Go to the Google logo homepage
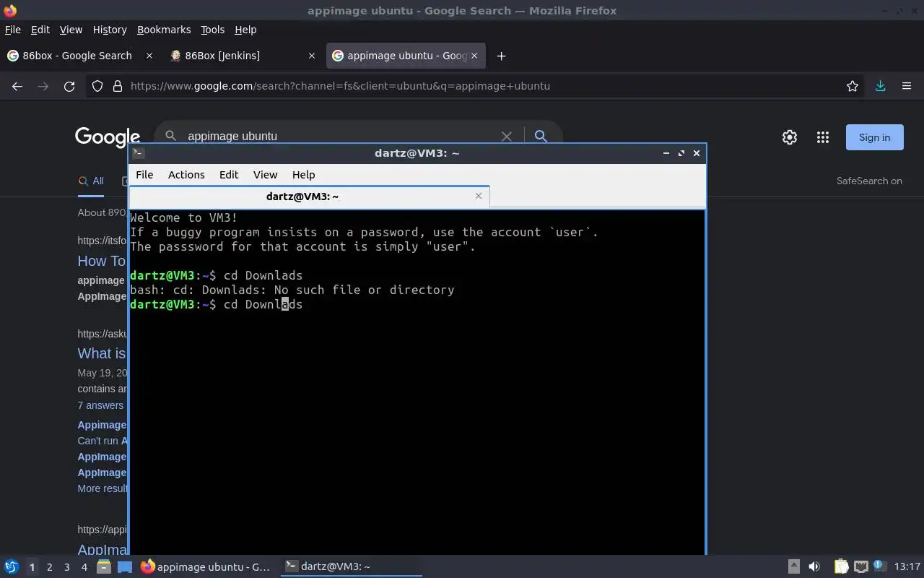 (x=108, y=137)
